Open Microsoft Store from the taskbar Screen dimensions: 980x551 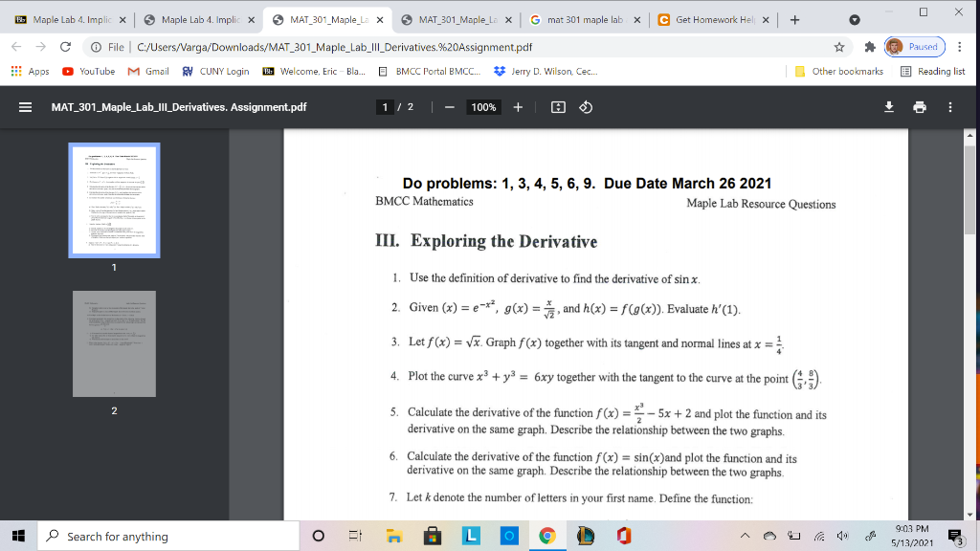coord(433,536)
